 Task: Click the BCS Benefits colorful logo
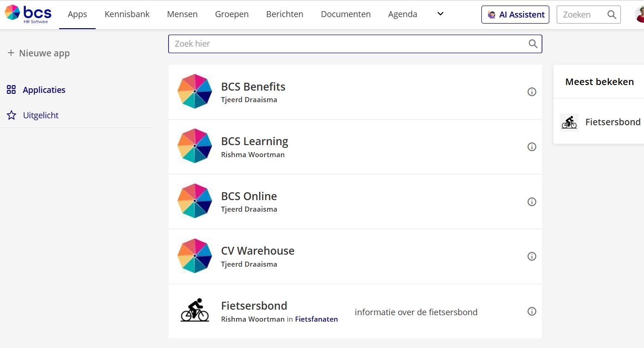[194, 92]
